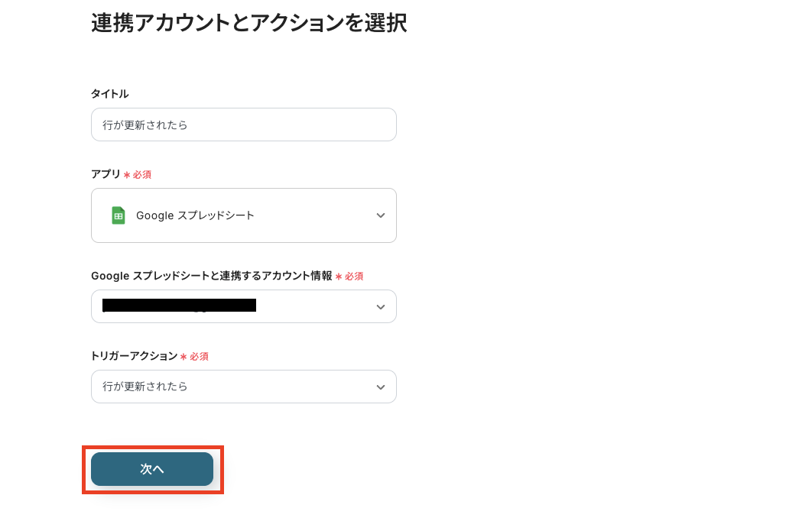Click the highlighted next button
This screenshot has width=812, height=521.
[x=151, y=469]
